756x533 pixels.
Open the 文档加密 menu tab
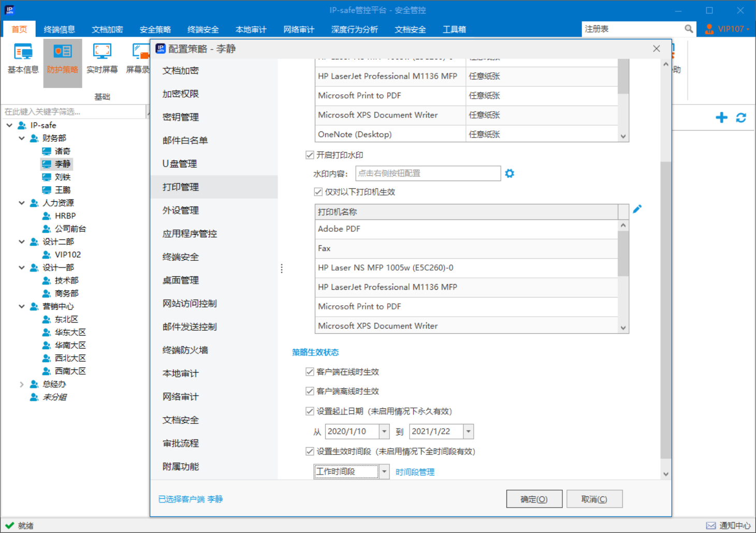click(108, 29)
